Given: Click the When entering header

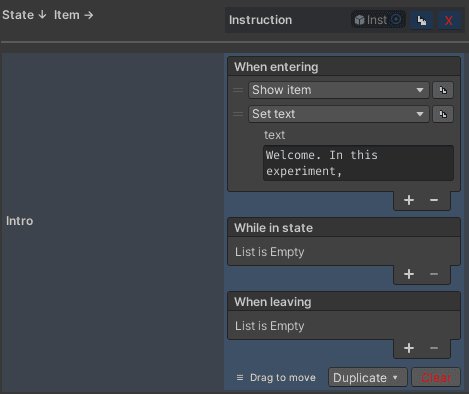Looking at the screenshot, I should coord(344,67).
